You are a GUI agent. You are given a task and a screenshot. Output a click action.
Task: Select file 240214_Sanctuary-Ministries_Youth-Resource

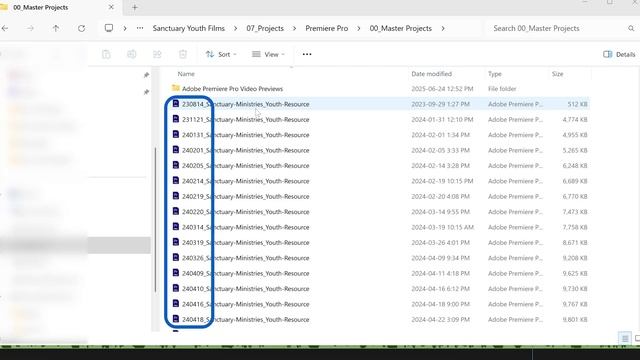click(x=245, y=181)
